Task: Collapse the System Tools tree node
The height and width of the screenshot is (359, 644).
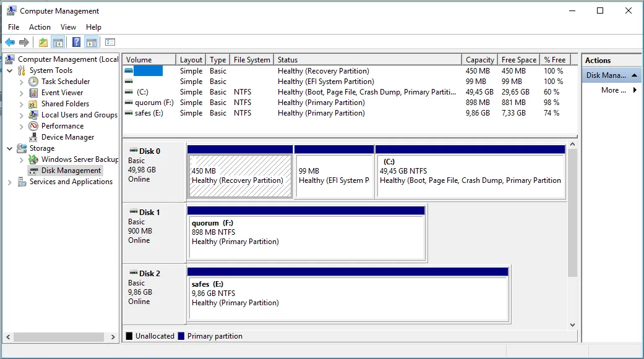Action: (10, 70)
